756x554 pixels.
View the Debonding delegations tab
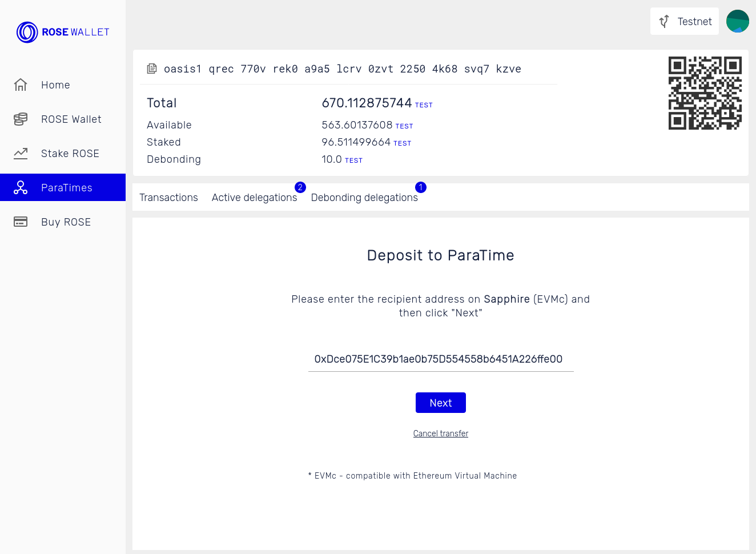point(364,197)
